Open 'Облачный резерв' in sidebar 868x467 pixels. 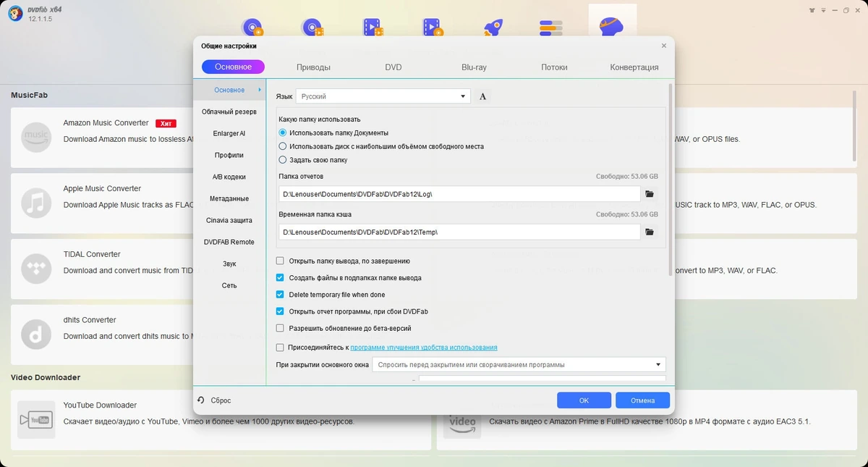(229, 112)
